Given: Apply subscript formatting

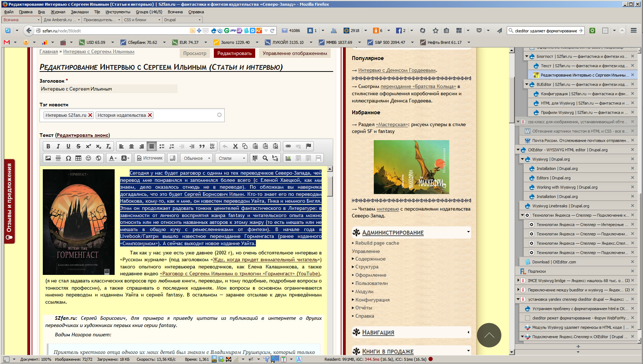Looking at the screenshot, I should (x=98, y=146).
